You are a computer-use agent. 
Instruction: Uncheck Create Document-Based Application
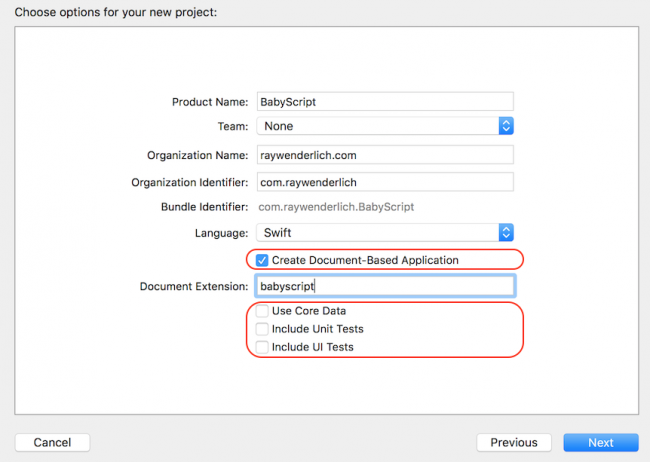pos(262,260)
